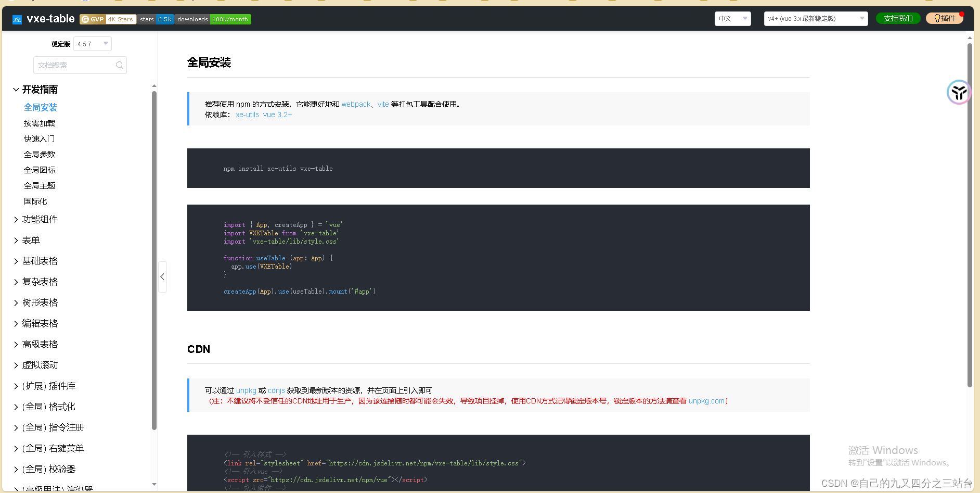
Task: Follow the webpack link
Action: (x=356, y=104)
